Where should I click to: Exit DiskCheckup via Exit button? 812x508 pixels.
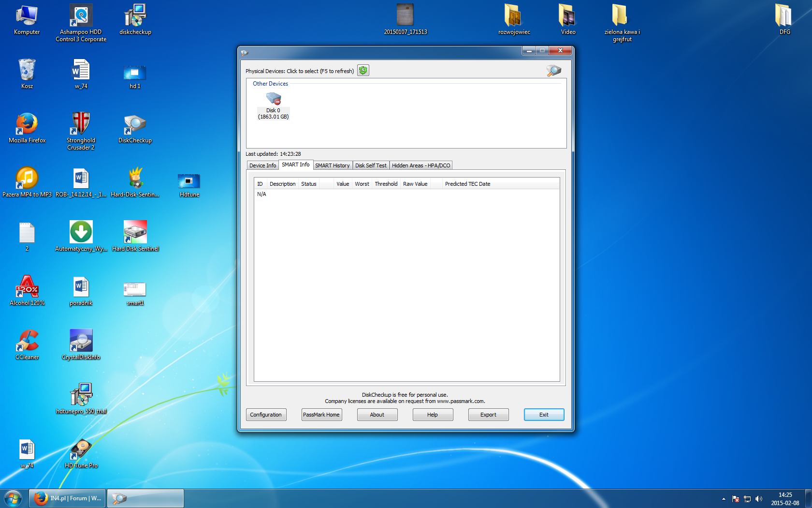[x=544, y=415]
